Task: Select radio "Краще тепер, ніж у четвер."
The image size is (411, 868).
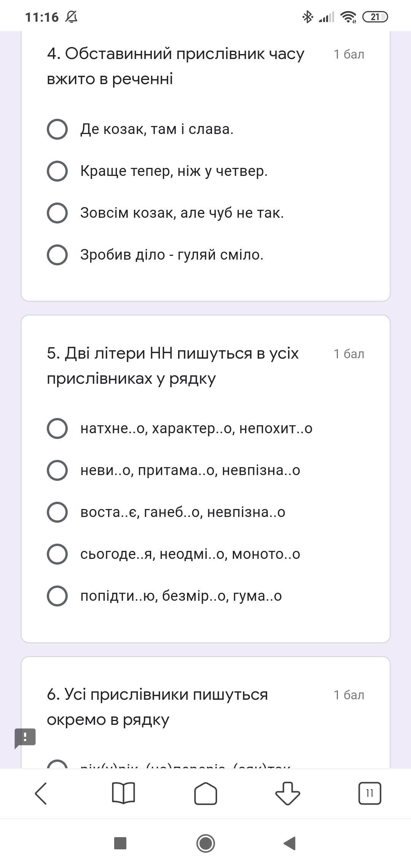Action: point(57,171)
